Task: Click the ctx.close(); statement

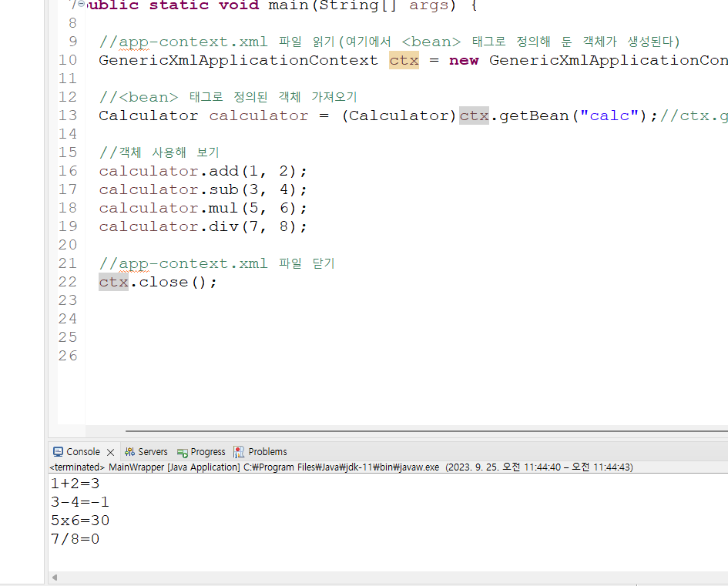Action: (158, 282)
